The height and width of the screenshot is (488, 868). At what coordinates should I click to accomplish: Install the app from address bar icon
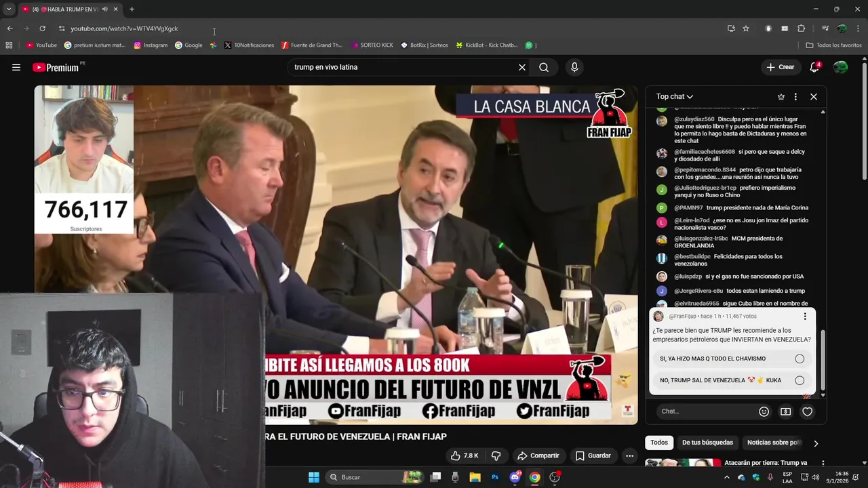[731, 28]
